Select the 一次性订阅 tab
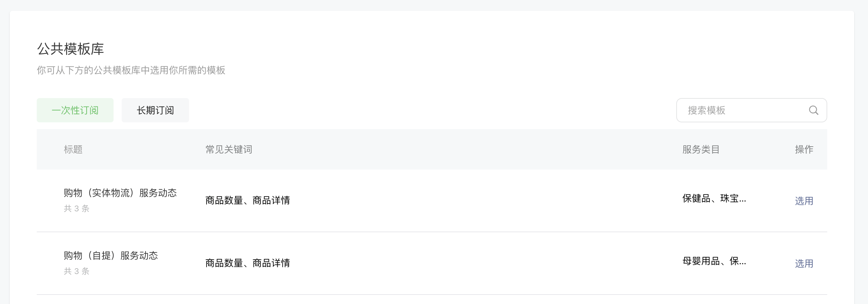 click(x=75, y=110)
